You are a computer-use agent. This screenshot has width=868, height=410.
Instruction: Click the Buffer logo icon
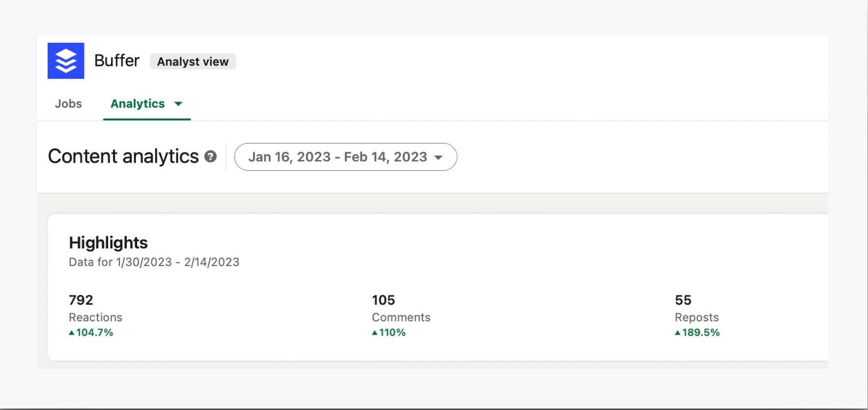tap(66, 61)
